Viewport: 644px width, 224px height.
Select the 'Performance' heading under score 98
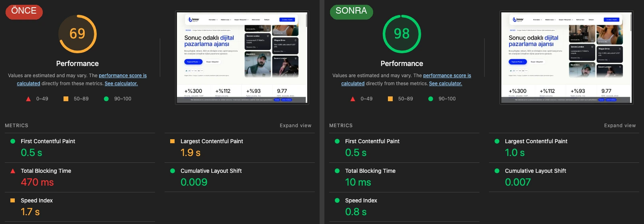click(402, 64)
